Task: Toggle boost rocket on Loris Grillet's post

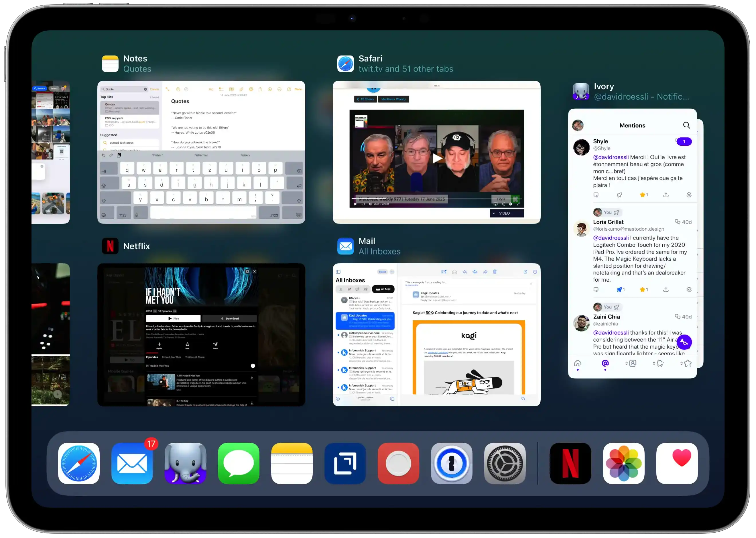Action: [x=620, y=290]
